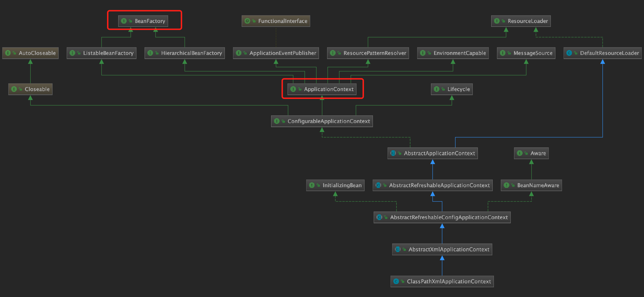Click the abstract class icon on AbstractApplicationContext
This screenshot has height=297, width=644.
click(393, 153)
